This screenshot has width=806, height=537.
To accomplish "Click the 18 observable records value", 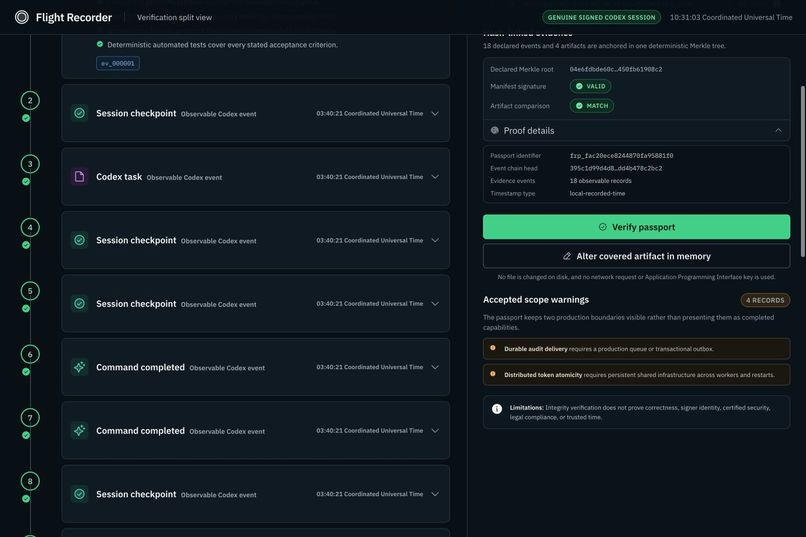I will tap(600, 181).
